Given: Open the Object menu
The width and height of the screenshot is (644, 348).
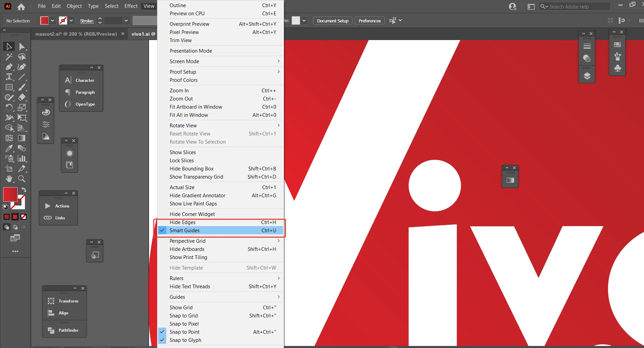Looking at the screenshot, I should pyautogui.click(x=74, y=6).
